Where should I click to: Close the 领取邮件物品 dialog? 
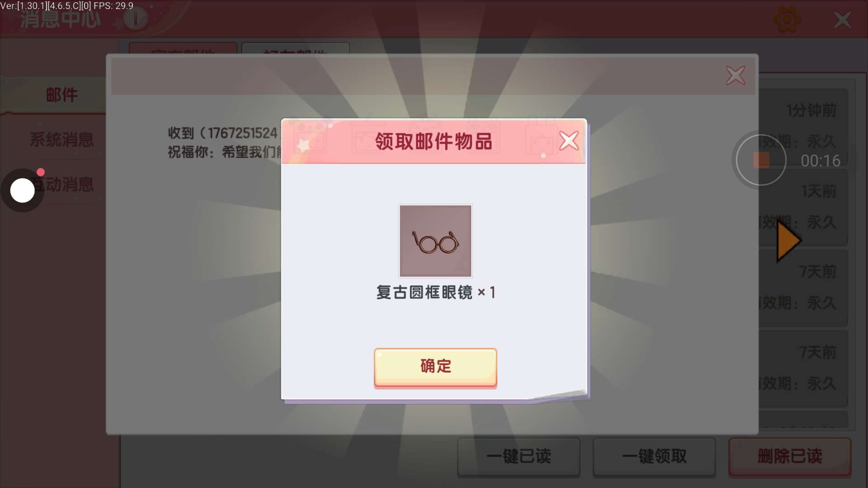point(569,141)
